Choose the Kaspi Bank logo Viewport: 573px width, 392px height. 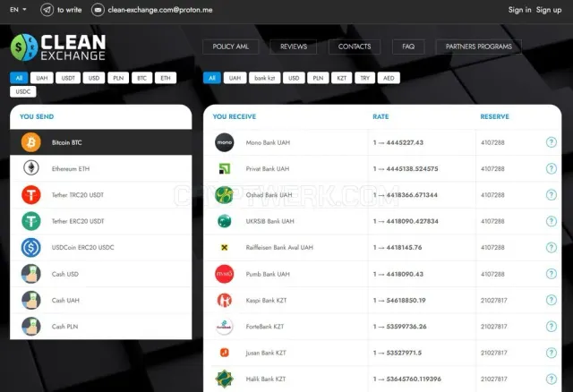(x=225, y=301)
